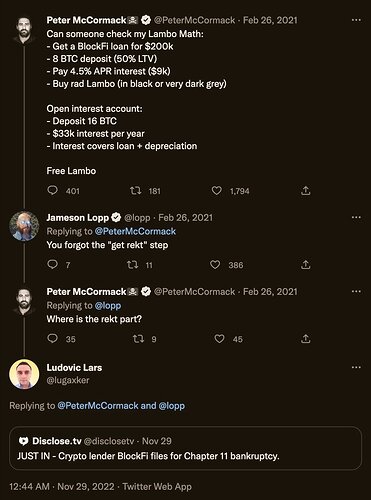Open Jameson Lopp's avatar
This screenshot has width=371, height=500.
(x=24, y=226)
